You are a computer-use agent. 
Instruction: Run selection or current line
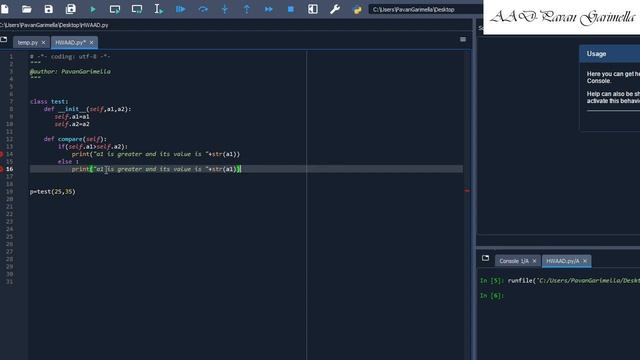(x=159, y=9)
